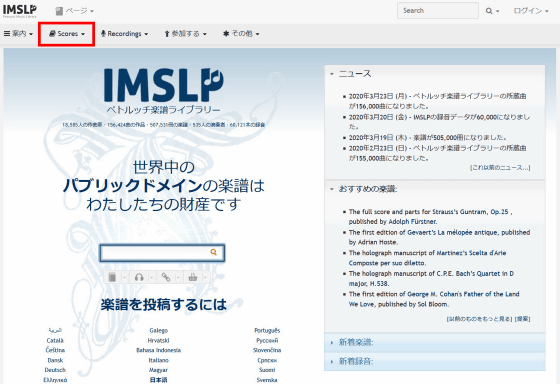This screenshot has height=384, width=560.
Task: Click the 2020年3月19日 news entry text
Action: click(428, 138)
